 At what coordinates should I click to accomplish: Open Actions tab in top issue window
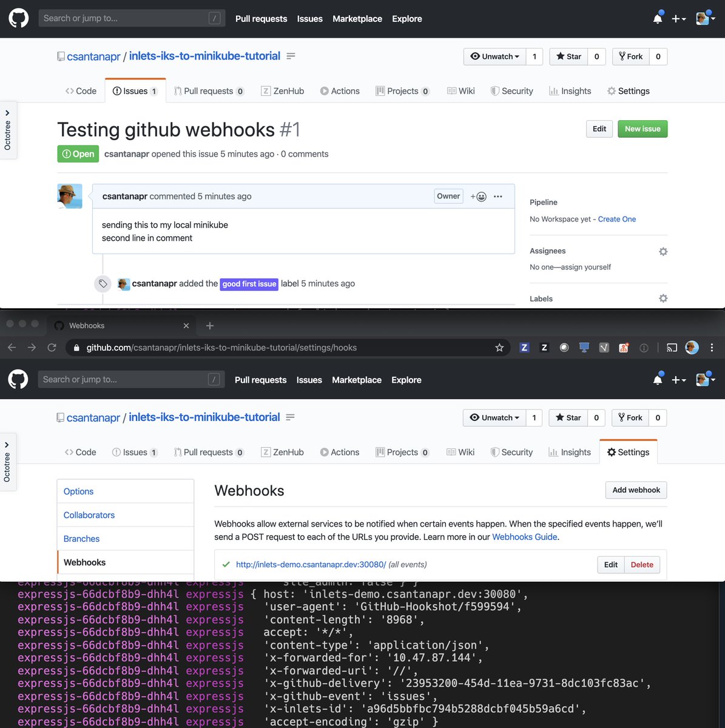pyautogui.click(x=340, y=91)
